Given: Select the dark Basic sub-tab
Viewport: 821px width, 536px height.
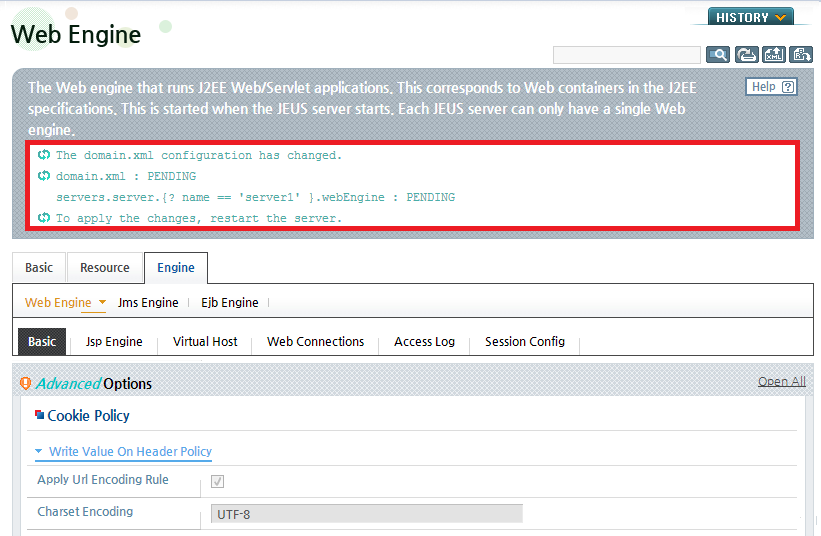Looking at the screenshot, I should [x=42, y=342].
